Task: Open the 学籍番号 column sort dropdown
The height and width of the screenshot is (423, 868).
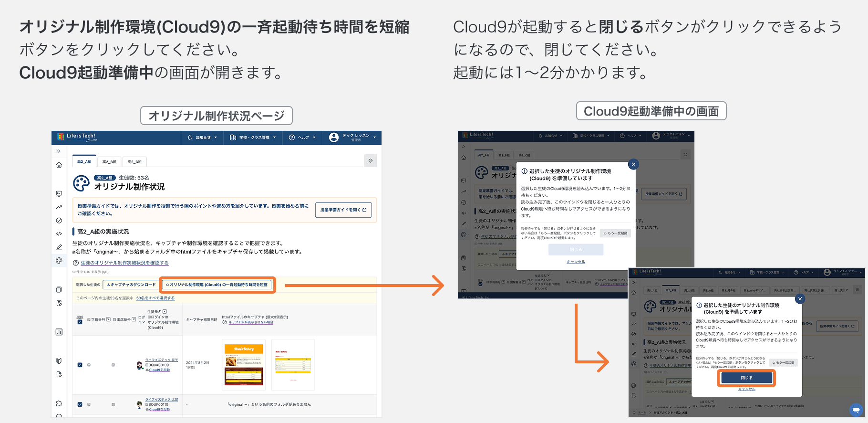Action: pos(108,319)
